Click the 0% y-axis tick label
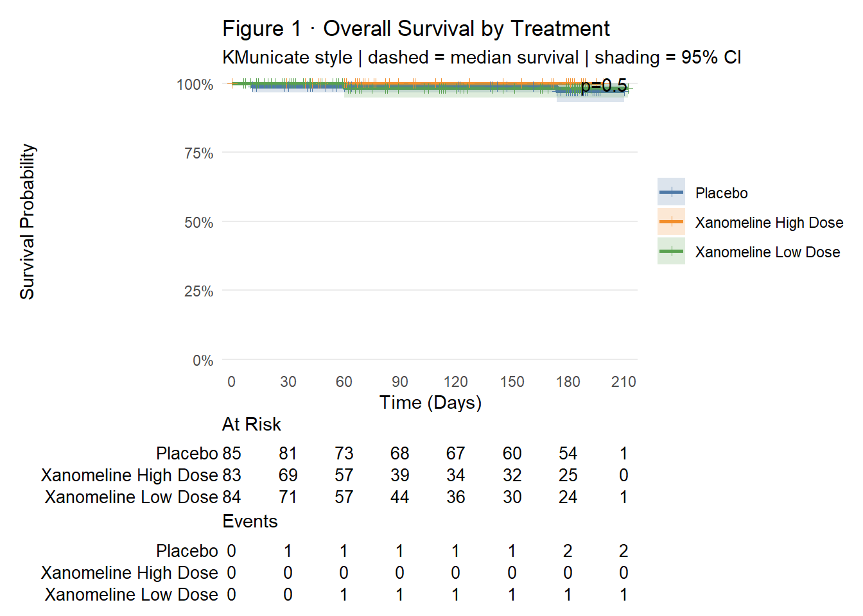The image size is (863, 616). coord(202,361)
